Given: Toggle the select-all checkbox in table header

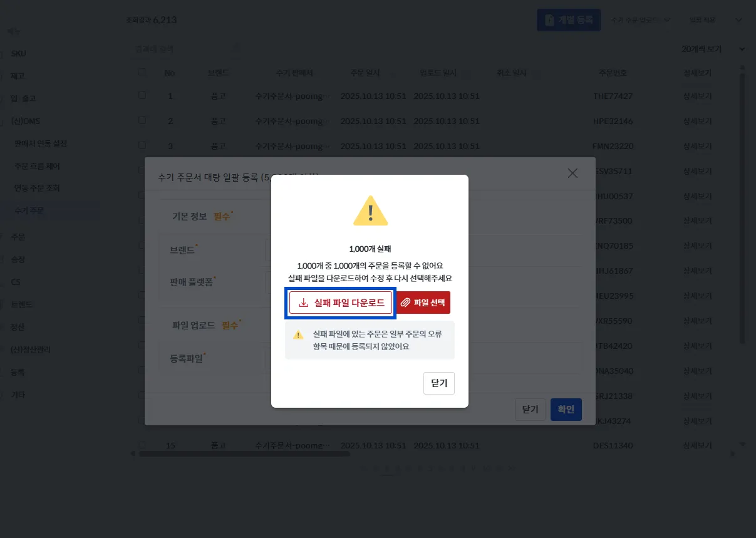Looking at the screenshot, I should coord(142,73).
